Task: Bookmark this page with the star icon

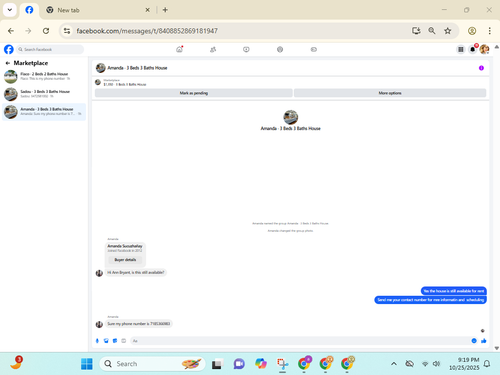Action: coord(448,31)
